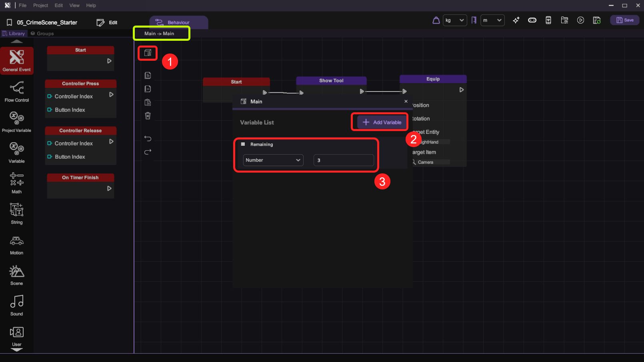This screenshot has height=362, width=644.
Task: Open the Flow Control library category
Action: tap(16, 91)
